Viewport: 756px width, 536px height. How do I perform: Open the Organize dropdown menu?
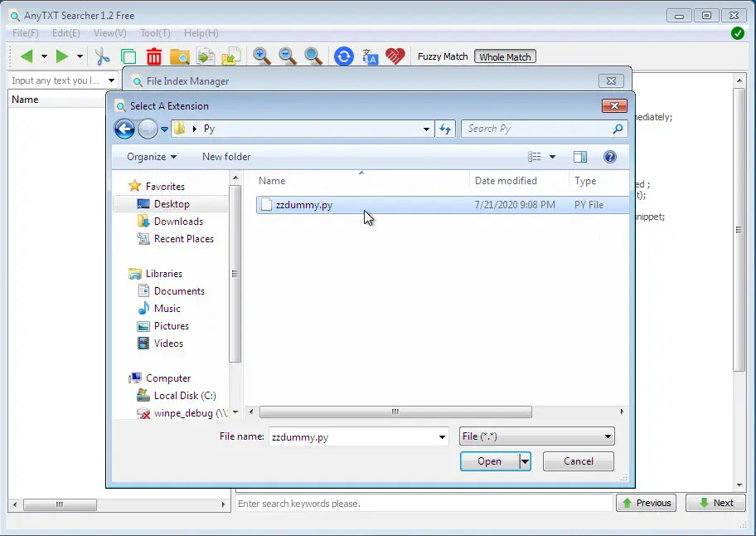click(152, 157)
